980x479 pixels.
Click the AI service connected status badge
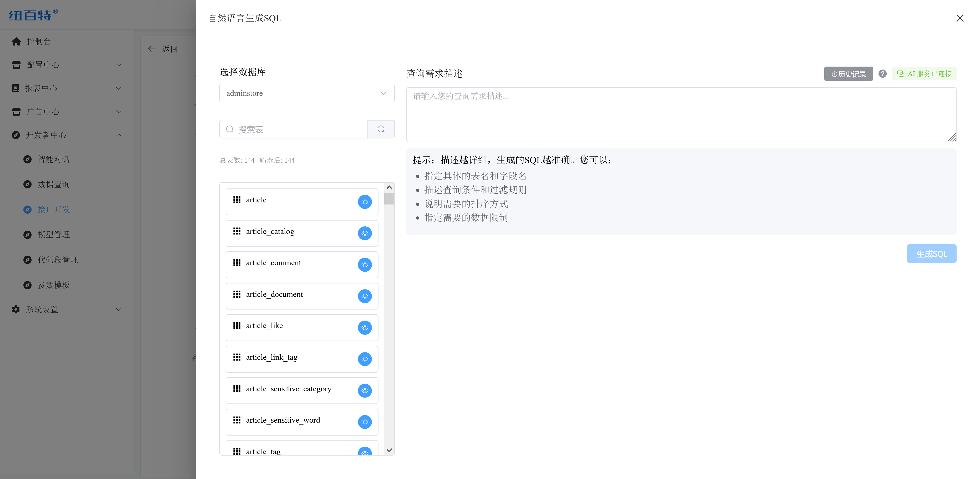(924, 73)
